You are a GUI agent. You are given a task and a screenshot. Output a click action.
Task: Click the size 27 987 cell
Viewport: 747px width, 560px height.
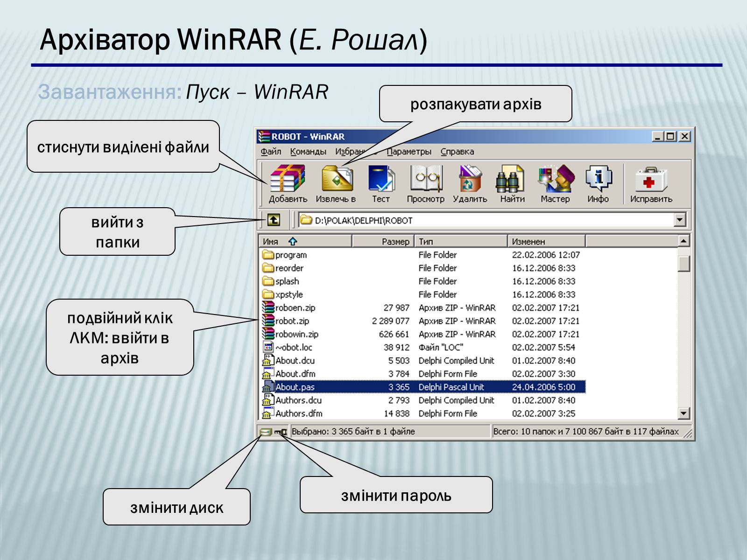pos(396,308)
